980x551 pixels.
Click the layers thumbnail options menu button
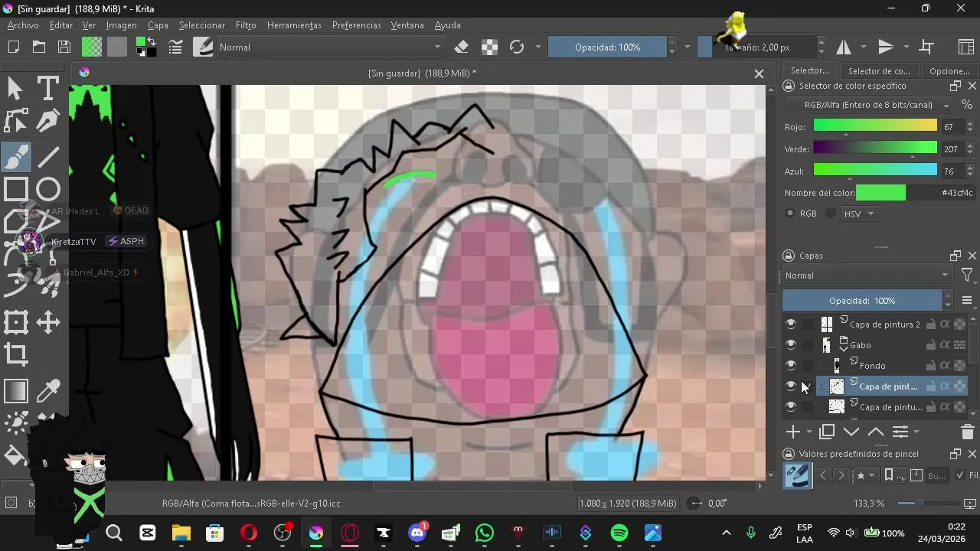(x=967, y=301)
